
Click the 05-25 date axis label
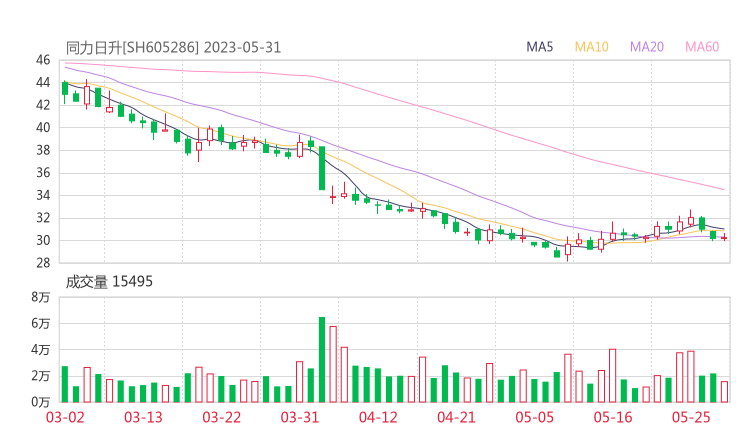click(691, 417)
